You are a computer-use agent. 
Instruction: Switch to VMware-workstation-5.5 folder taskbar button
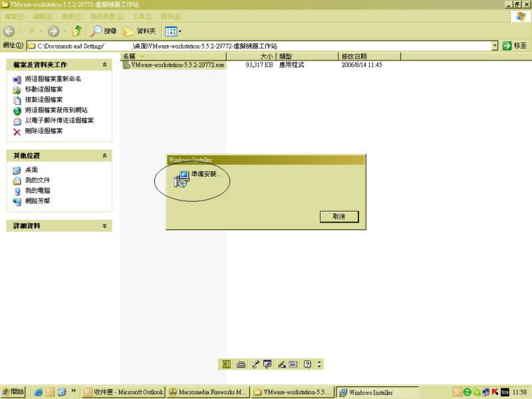293,392
